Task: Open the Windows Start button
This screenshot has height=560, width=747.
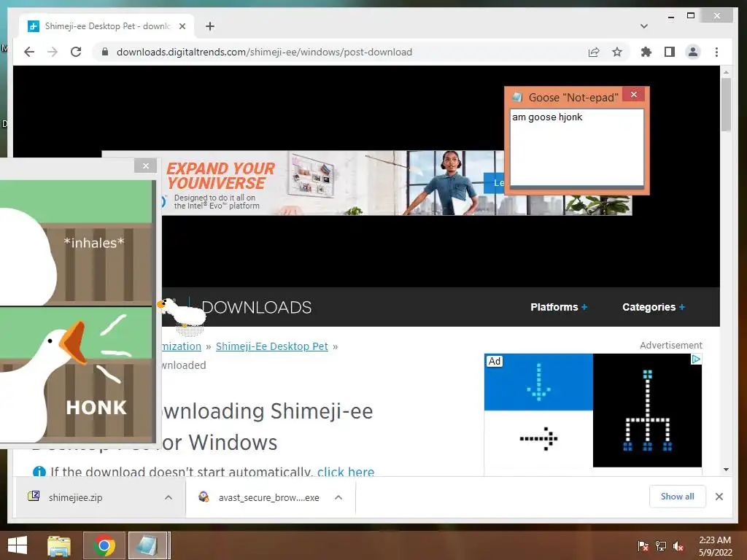Action: pyautogui.click(x=18, y=545)
